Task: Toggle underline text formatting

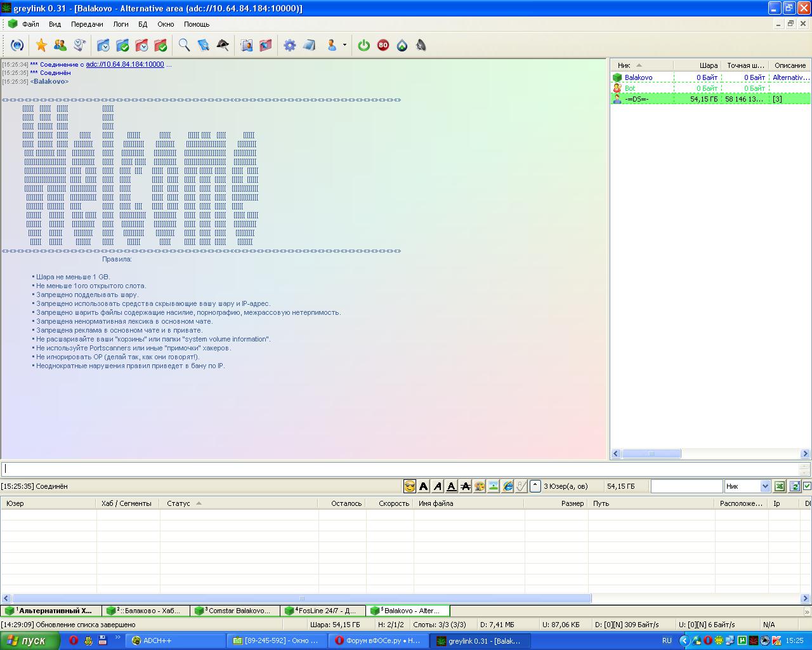Action: coord(451,486)
